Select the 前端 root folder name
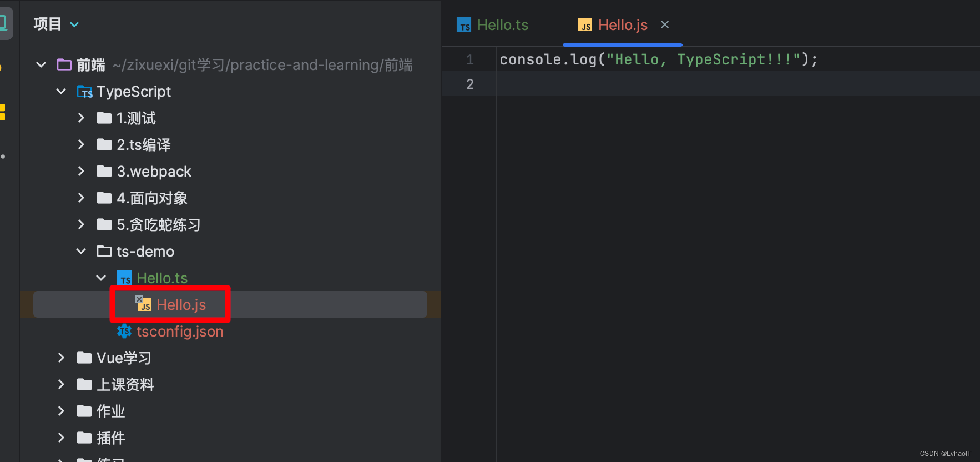Viewport: 980px width, 462px height. click(91, 64)
